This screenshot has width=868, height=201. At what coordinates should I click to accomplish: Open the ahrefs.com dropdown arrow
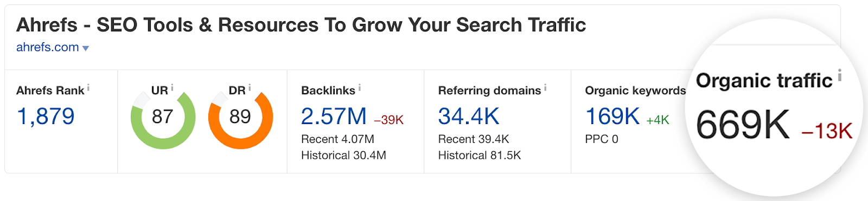coord(85,48)
